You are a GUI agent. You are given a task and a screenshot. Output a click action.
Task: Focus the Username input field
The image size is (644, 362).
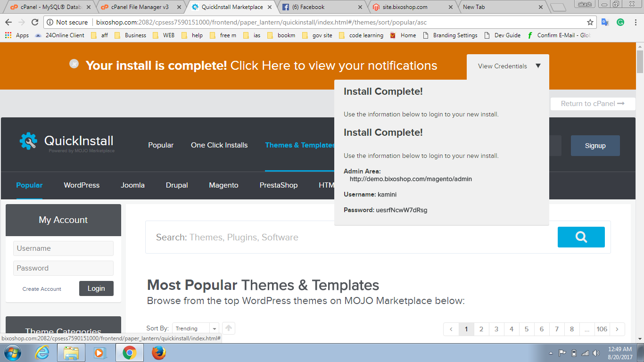[x=63, y=248]
